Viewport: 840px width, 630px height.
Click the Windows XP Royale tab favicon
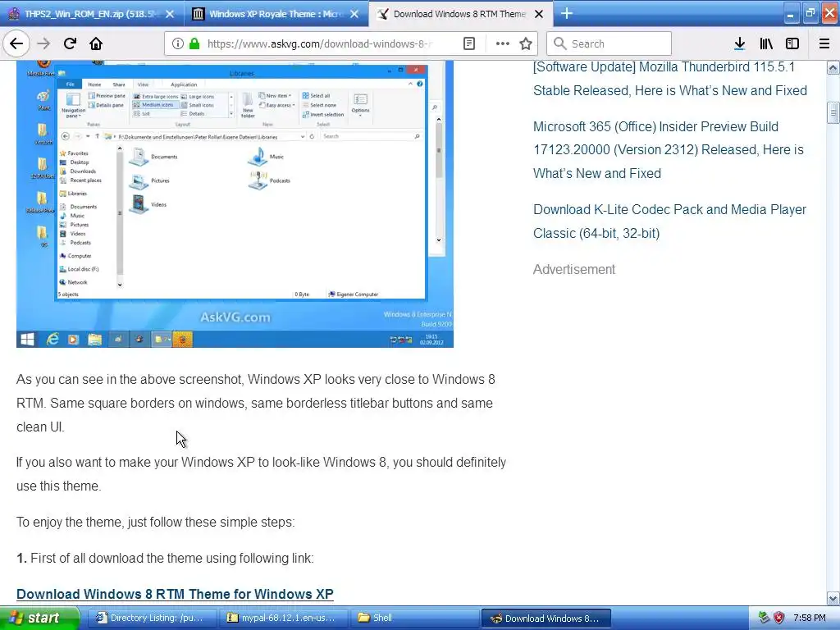199,14
